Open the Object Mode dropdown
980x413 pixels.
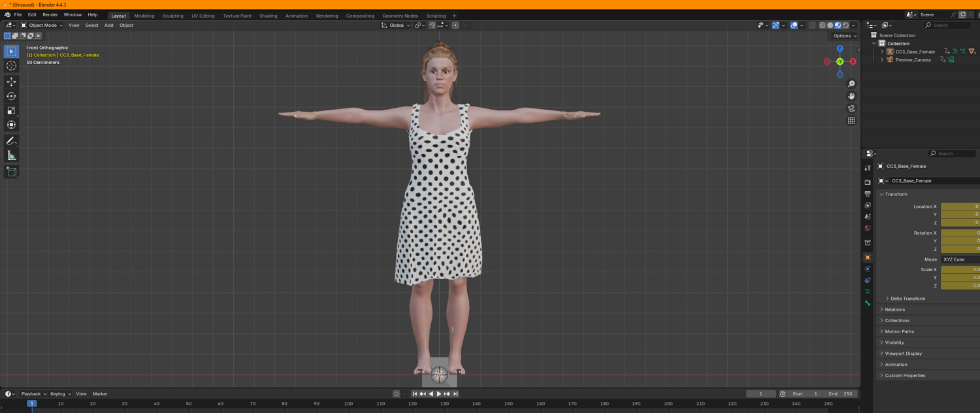pyautogui.click(x=42, y=25)
